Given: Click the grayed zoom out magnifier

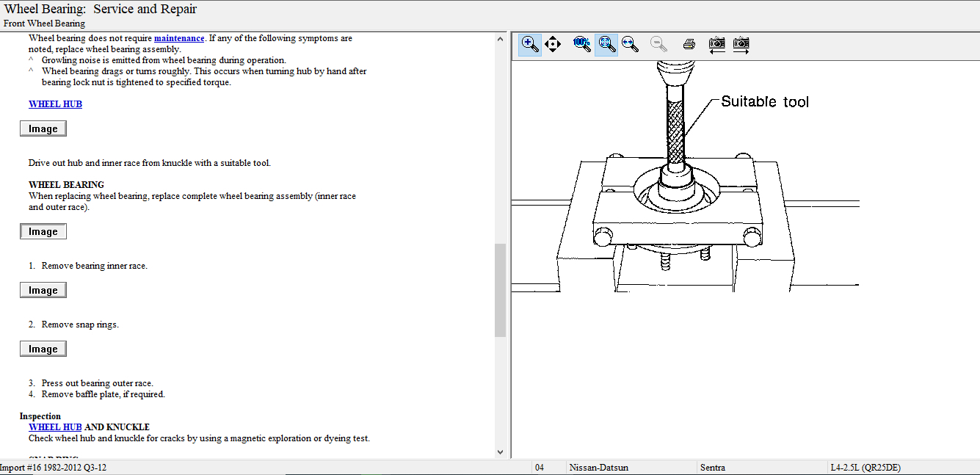Looking at the screenshot, I should tap(658, 44).
